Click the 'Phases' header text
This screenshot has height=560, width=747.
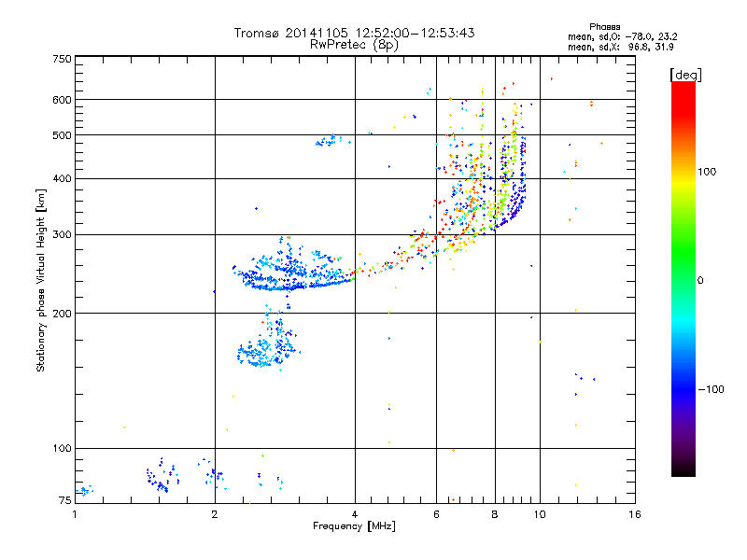point(604,27)
